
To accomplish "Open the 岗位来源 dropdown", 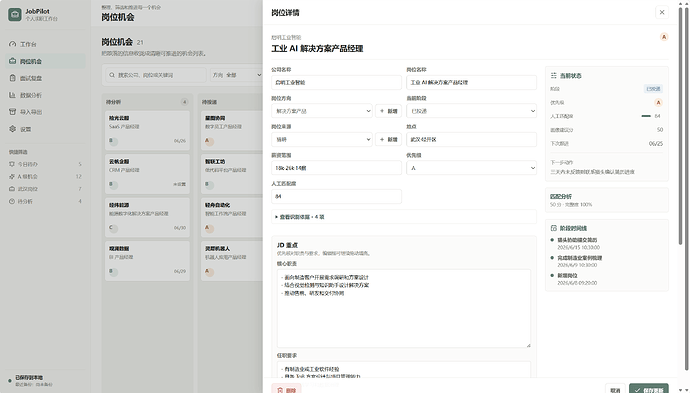I will coord(322,140).
